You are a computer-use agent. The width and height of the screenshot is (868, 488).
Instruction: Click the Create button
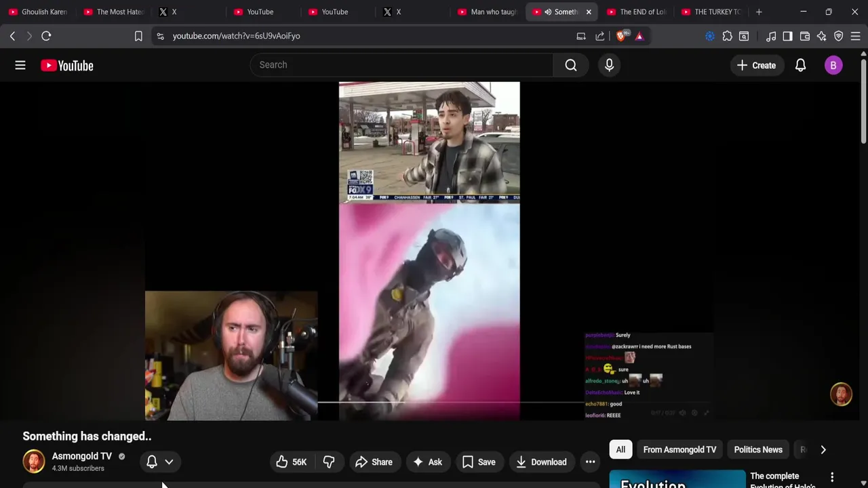756,65
